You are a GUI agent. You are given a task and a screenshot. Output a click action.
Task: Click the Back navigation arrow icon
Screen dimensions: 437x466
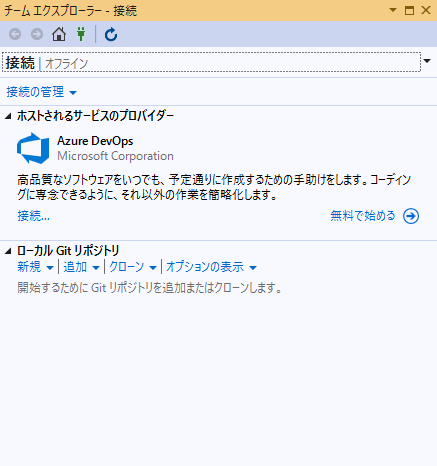[15, 34]
